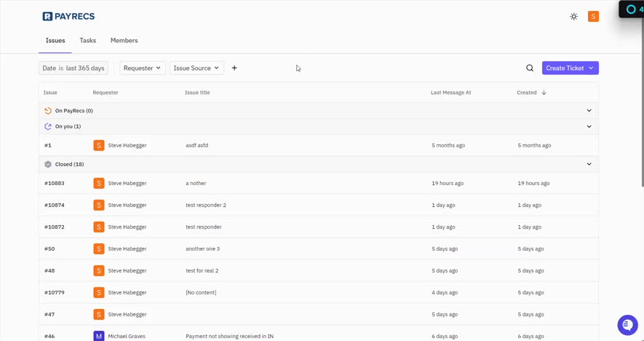644x341 pixels.
Task: Click On PayRecs (0) group label
Action: tap(74, 111)
